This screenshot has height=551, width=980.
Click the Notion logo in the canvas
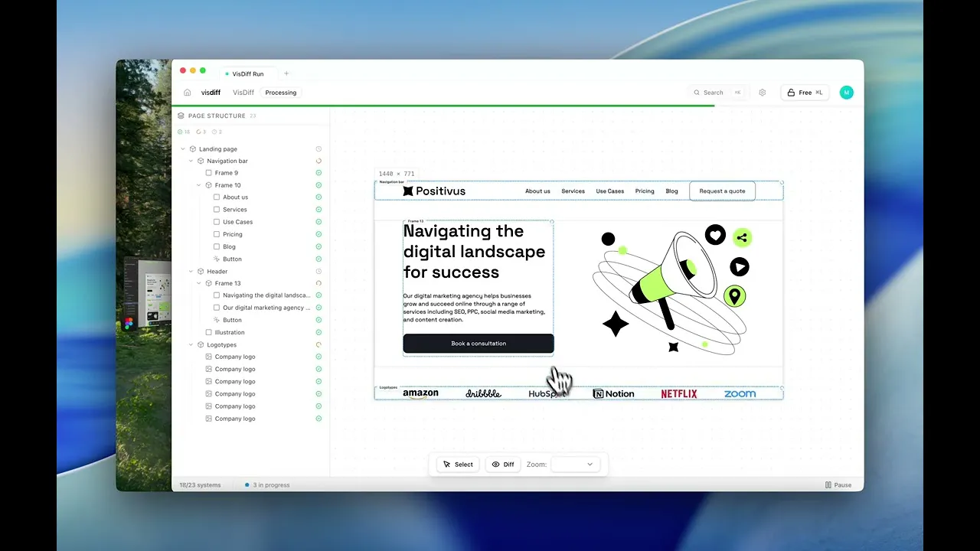tap(614, 394)
